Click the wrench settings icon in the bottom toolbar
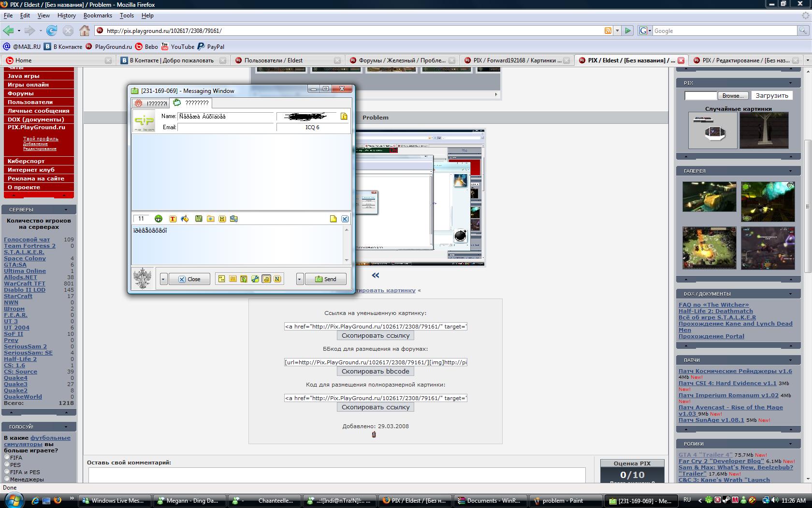The height and width of the screenshot is (508, 812). (255, 279)
